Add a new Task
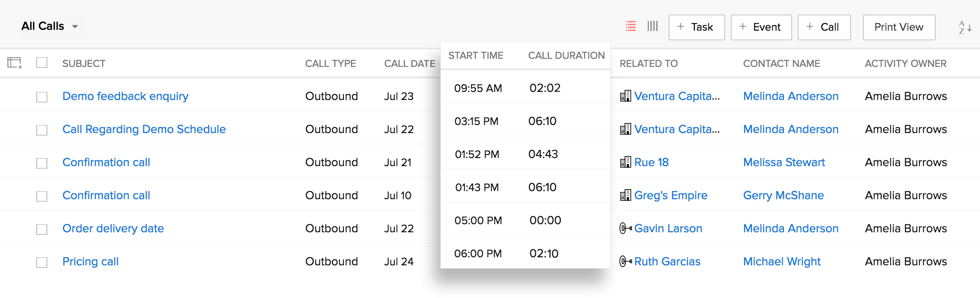Image resolution: width=980 pixels, height=298 pixels. (x=696, y=27)
